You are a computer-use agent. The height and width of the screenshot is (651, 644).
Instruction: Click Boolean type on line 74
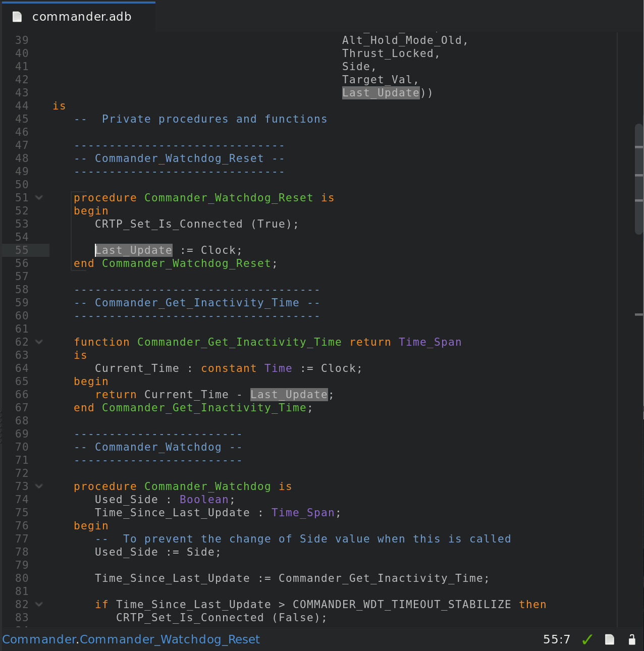pos(204,500)
